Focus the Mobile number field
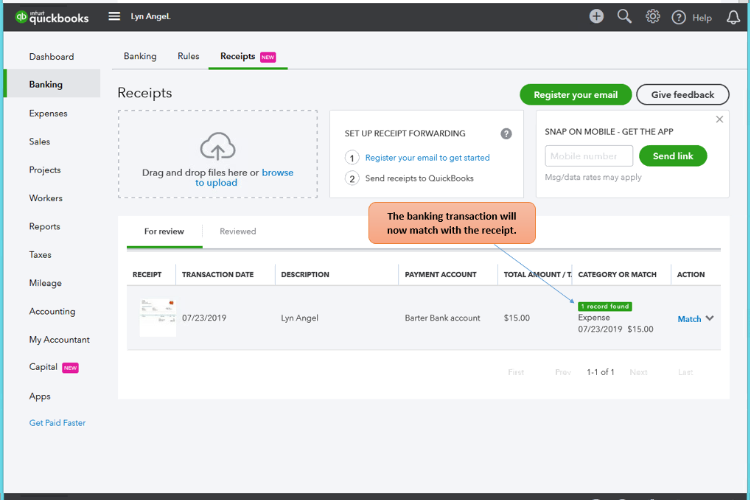 588,156
